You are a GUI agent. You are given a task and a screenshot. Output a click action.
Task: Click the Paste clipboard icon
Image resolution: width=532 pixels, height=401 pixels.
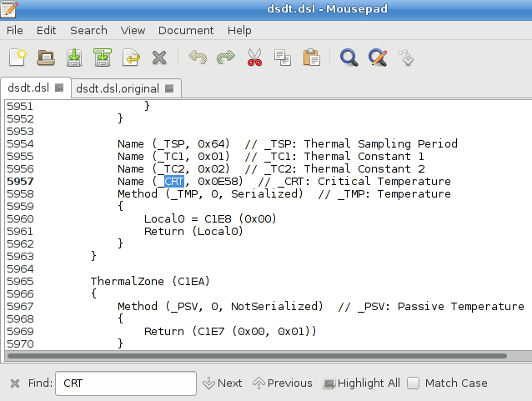(x=311, y=57)
